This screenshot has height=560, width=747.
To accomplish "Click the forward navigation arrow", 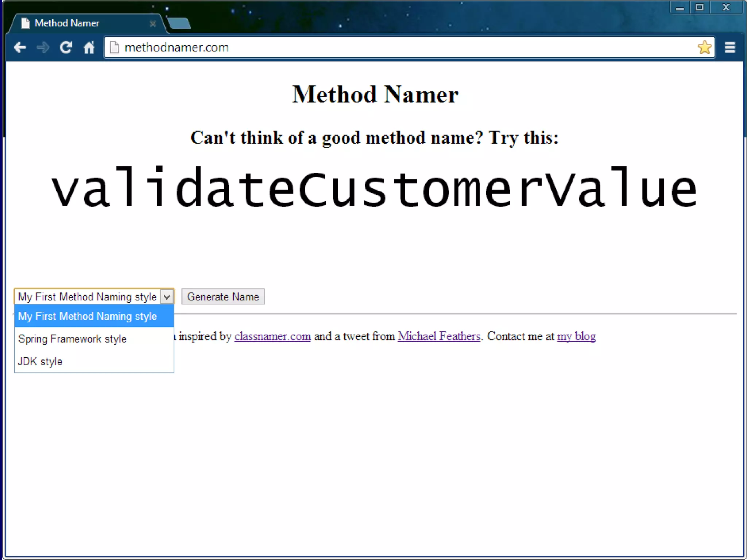I will (x=43, y=47).
